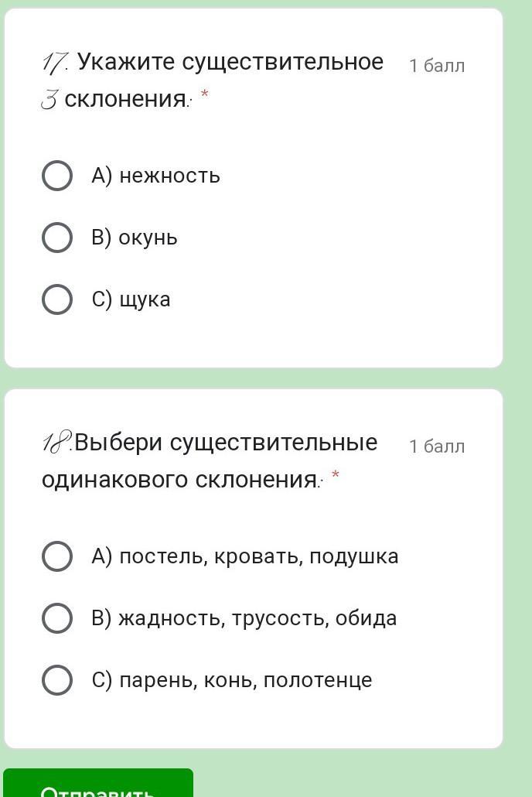532x797 pixels.
Task: Click the handwritten number 17
Action: pyautogui.click(x=54, y=63)
